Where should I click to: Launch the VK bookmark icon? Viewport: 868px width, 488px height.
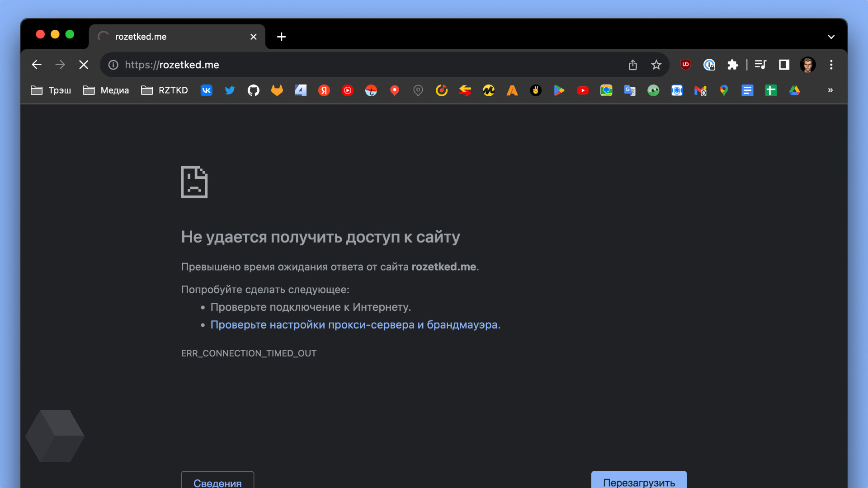(206, 90)
